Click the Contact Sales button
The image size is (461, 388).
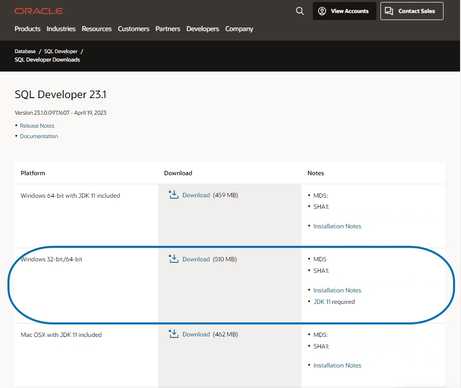coord(412,11)
